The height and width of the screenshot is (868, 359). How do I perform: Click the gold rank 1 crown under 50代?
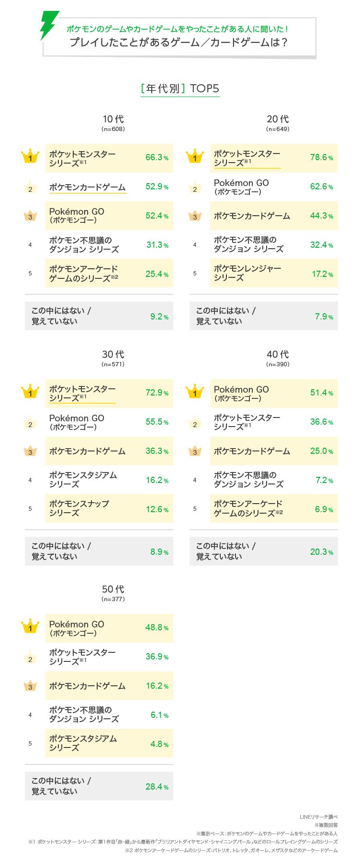click(x=30, y=627)
